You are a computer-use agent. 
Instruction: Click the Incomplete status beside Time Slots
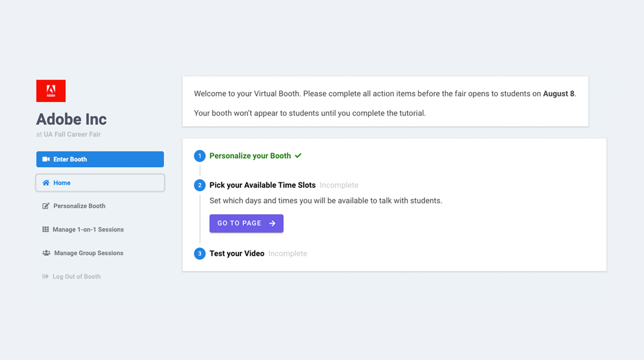[x=339, y=185]
